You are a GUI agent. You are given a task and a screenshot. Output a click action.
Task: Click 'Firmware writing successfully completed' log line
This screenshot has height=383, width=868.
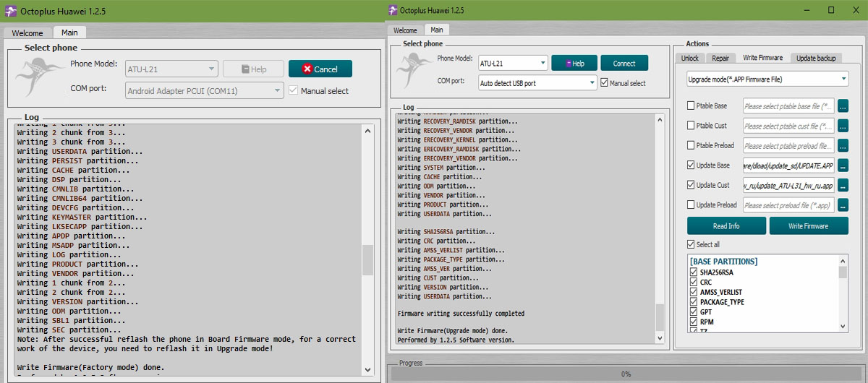[x=461, y=314]
